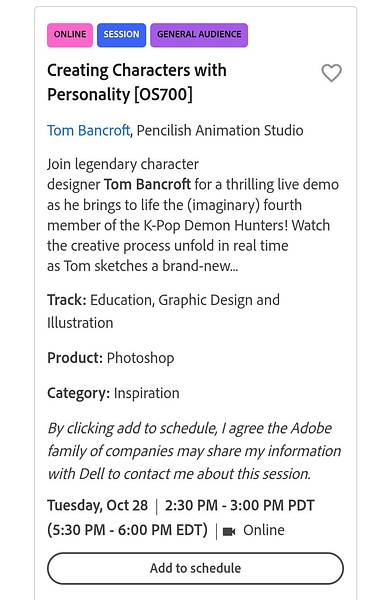Viewport: 391px width, 600px height.
Task: Click the 5:30 PM - 6:00 PM EDT time
Action: point(127,530)
